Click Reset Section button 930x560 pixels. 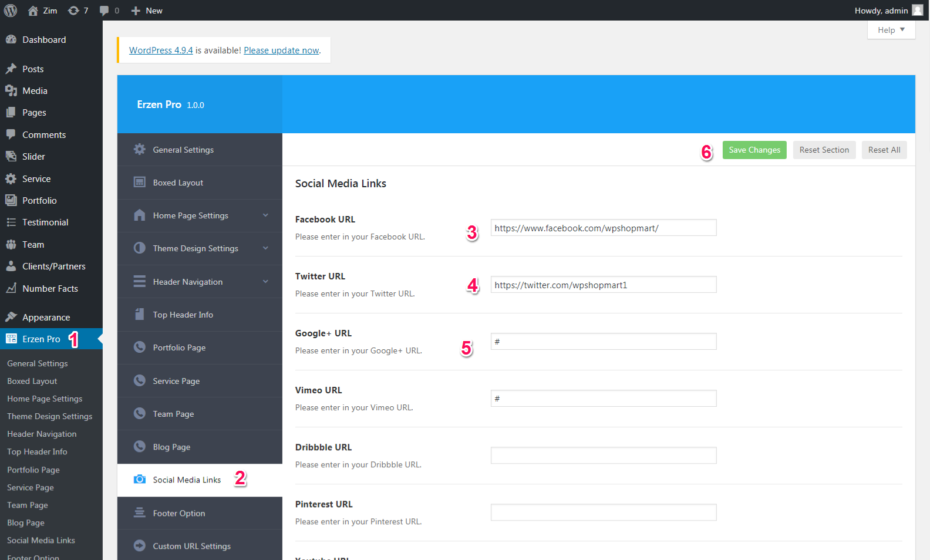click(x=824, y=150)
